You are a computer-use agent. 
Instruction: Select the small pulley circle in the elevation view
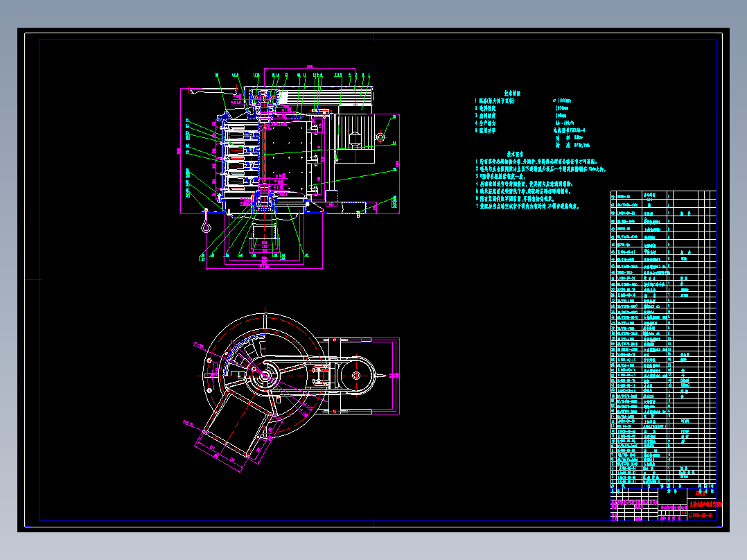380,137
